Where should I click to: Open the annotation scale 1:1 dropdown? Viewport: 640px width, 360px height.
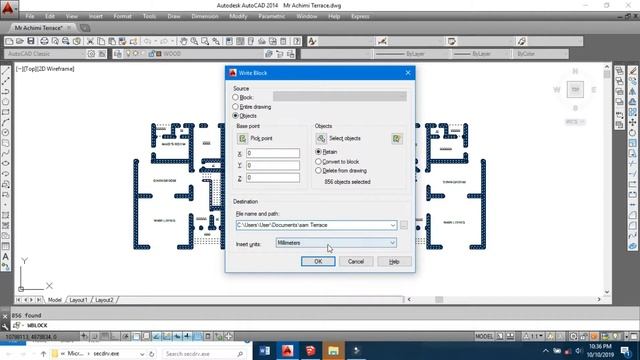click(534, 336)
